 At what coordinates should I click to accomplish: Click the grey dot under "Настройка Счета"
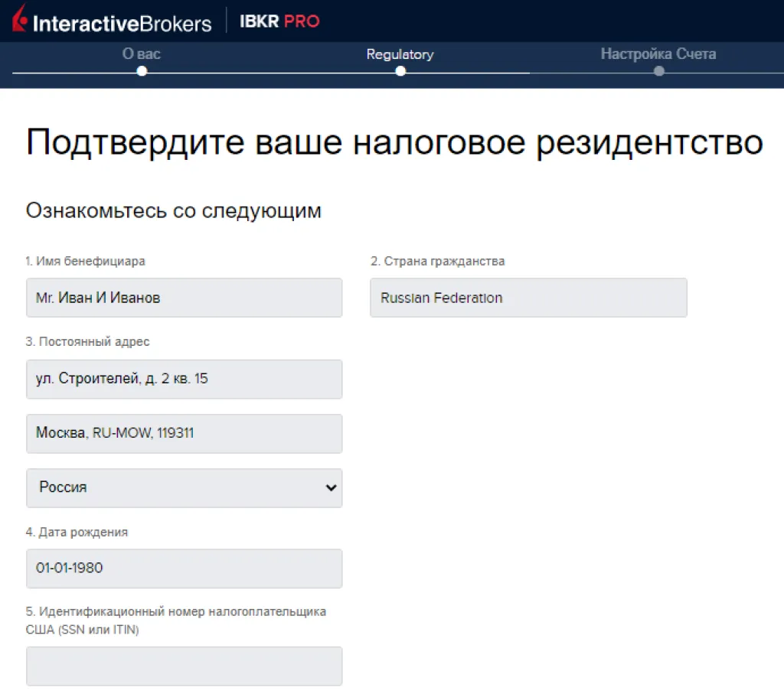click(x=659, y=71)
